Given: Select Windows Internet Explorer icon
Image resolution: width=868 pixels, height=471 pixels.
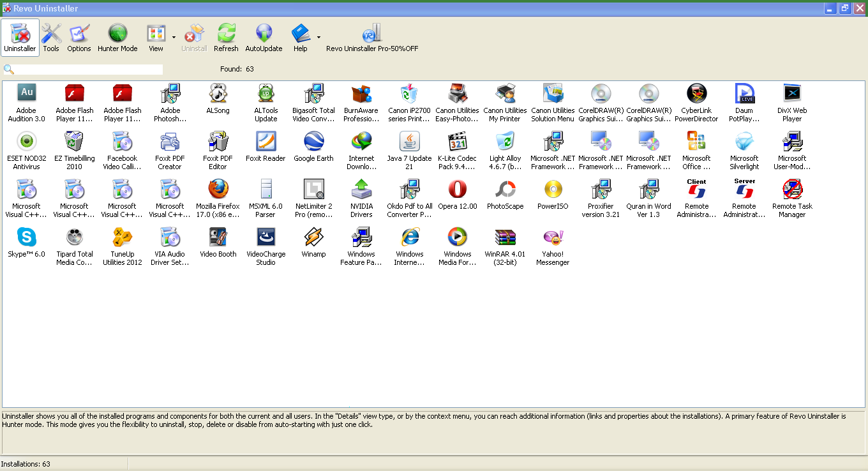Looking at the screenshot, I should pos(410,236).
